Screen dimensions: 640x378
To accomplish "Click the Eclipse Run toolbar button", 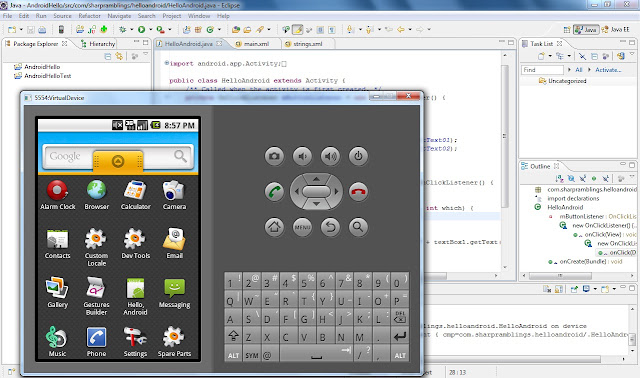I will click(x=142, y=29).
